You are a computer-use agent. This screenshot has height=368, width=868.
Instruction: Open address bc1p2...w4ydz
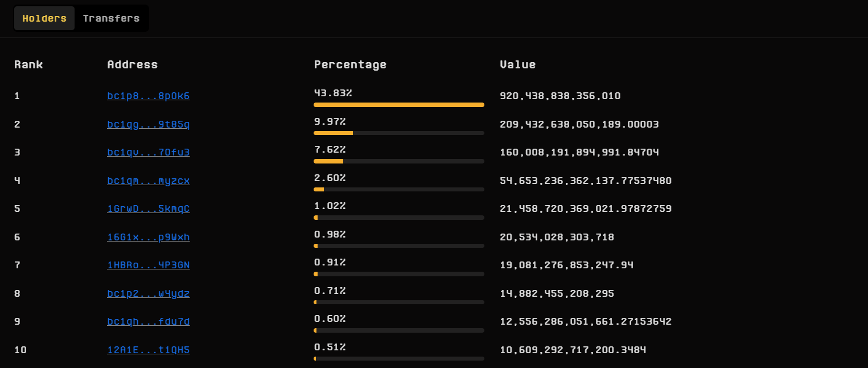pyautogui.click(x=148, y=293)
